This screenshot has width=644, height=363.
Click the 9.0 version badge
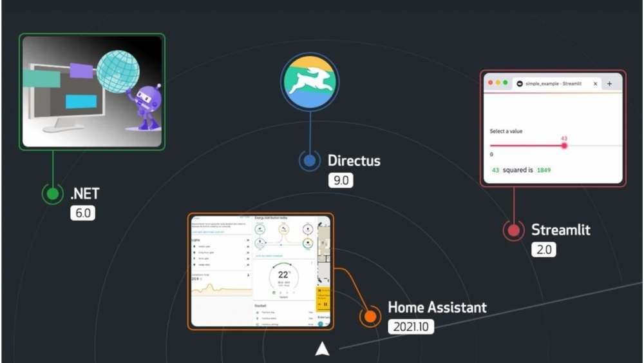pyautogui.click(x=341, y=180)
